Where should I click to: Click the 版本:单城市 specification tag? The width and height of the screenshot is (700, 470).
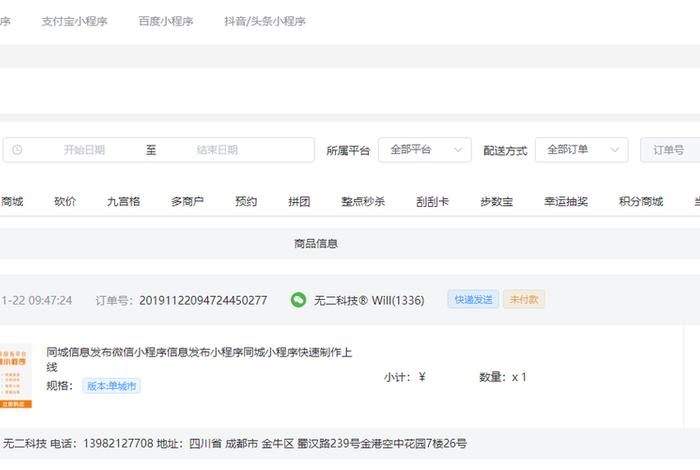112,386
